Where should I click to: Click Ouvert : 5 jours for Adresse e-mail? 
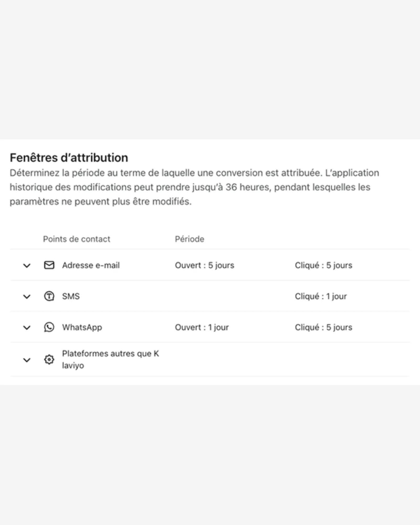(204, 265)
